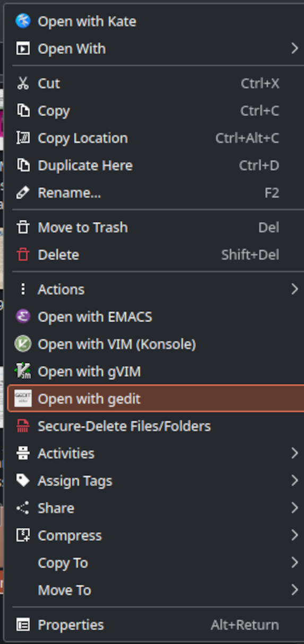Click the green VIM (Konsole) icon
Screen dimensions: 304x644
pyautogui.click(x=23, y=344)
